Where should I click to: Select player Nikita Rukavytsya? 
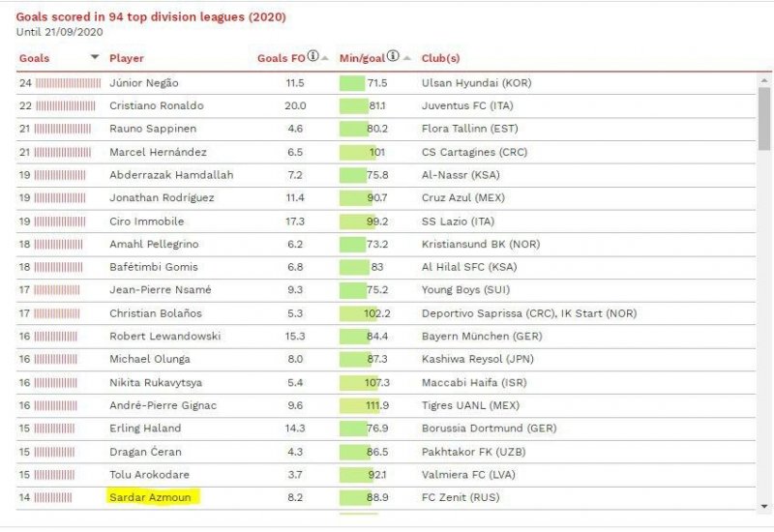pyautogui.click(x=156, y=382)
